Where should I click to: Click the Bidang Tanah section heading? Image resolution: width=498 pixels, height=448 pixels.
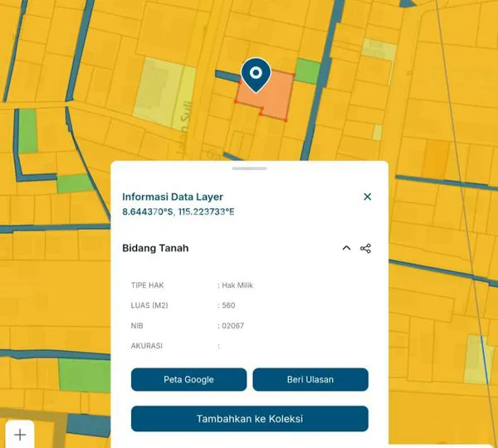coord(155,248)
